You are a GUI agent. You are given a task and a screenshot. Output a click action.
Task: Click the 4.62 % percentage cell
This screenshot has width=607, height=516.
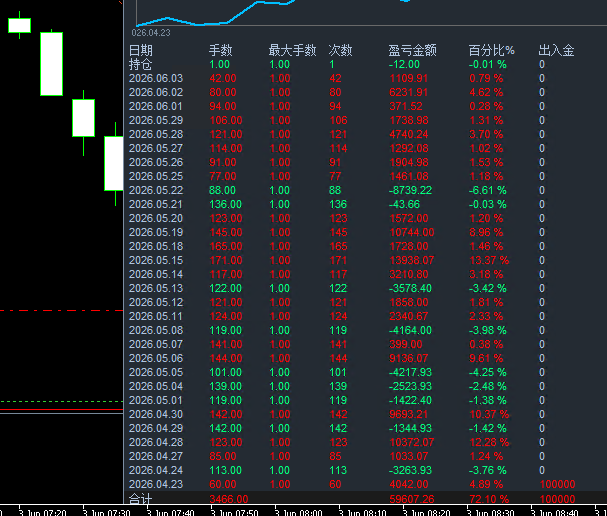(486, 92)
